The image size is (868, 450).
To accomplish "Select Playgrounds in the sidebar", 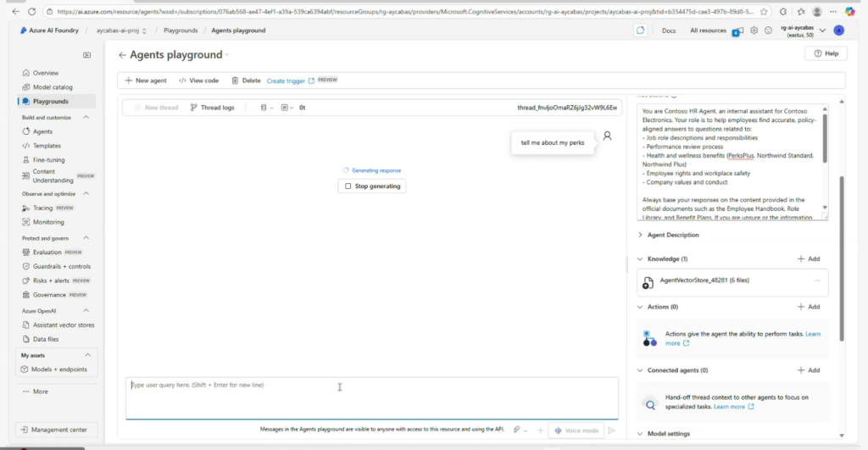I will pyautogui.click(x=50, y=102).
